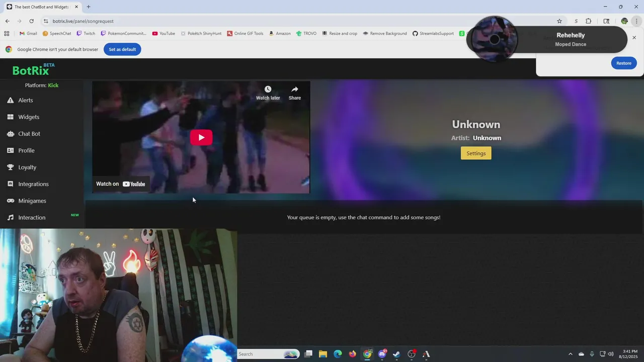Click the empty queue message text
The width and height of the screenshot is (644, 362).
364,217
